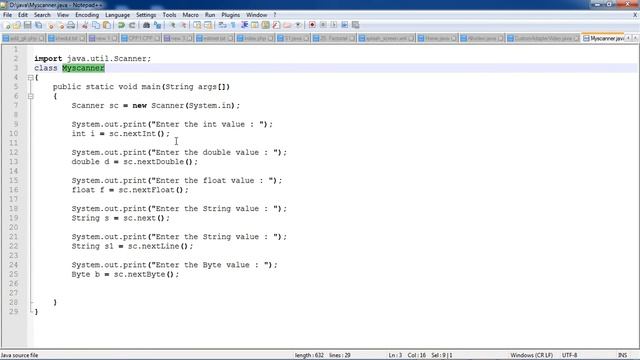Redo using the Redo toolbar arrow

pos(132,25)
